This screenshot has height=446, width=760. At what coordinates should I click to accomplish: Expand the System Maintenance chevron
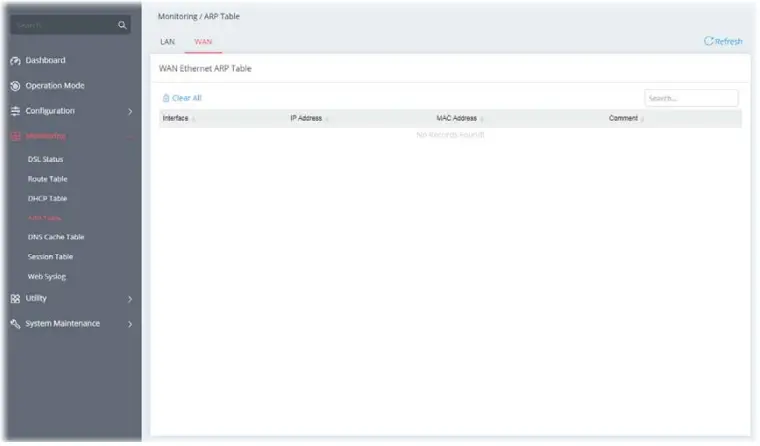pos(130,324)
